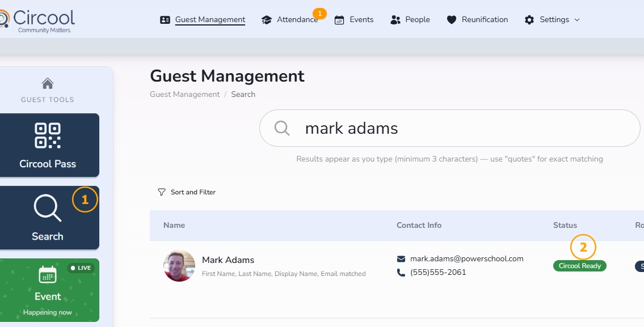Open Sort and Filter options
The width and height of the screenshot is (644, 327).
coord(187,192)
